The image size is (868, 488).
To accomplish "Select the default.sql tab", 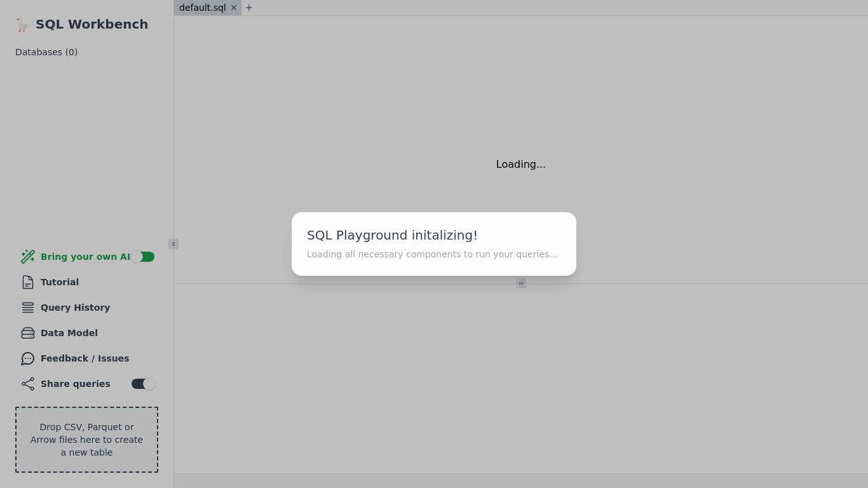I will [202, 8].
